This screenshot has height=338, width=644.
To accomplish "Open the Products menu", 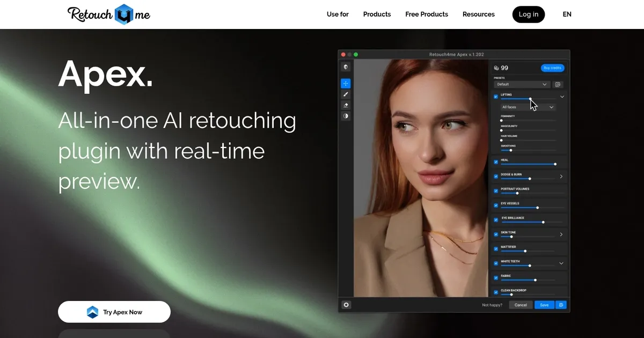I will coord(377,14).
